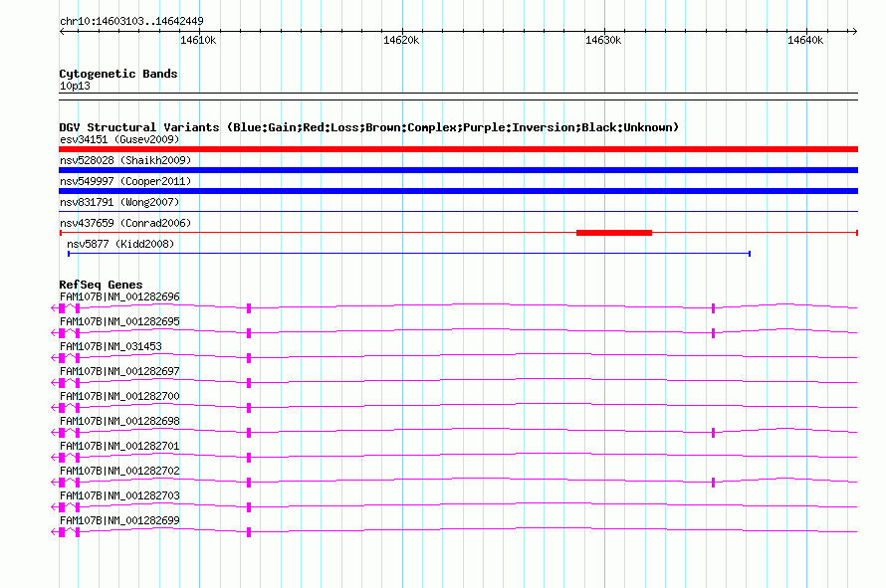
Task: Click the NM_001282700 exon near 14612k
Action: [249, 408]
